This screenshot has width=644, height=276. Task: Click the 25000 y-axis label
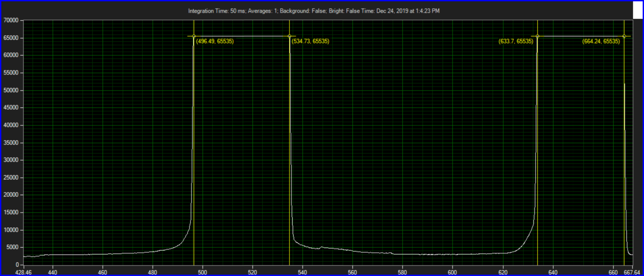point(10,177)
